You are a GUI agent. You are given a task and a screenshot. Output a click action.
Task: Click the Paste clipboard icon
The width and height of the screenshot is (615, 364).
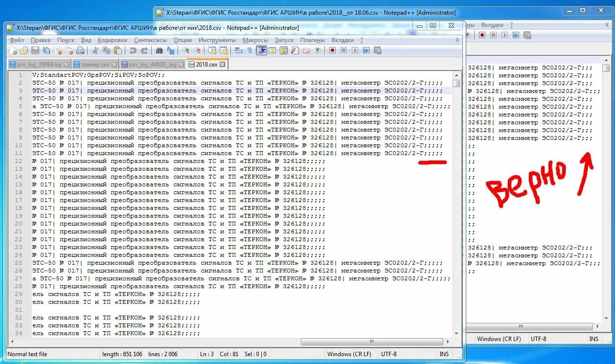point(117,50)
